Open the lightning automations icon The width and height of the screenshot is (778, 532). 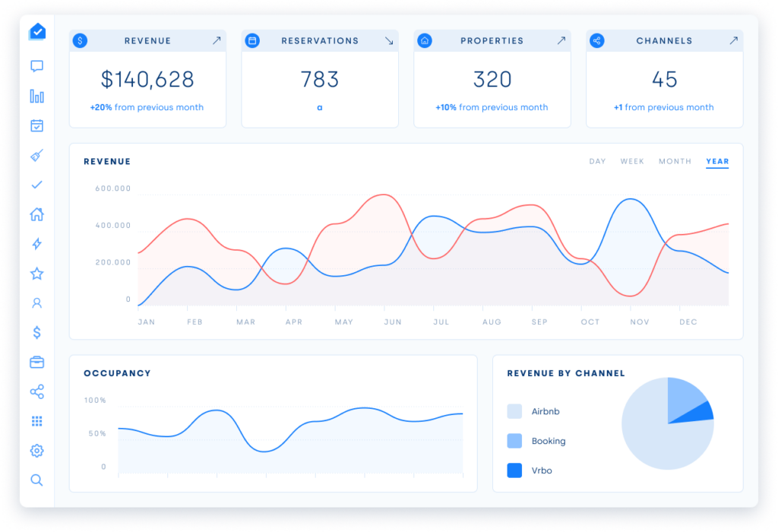[36, 244]
